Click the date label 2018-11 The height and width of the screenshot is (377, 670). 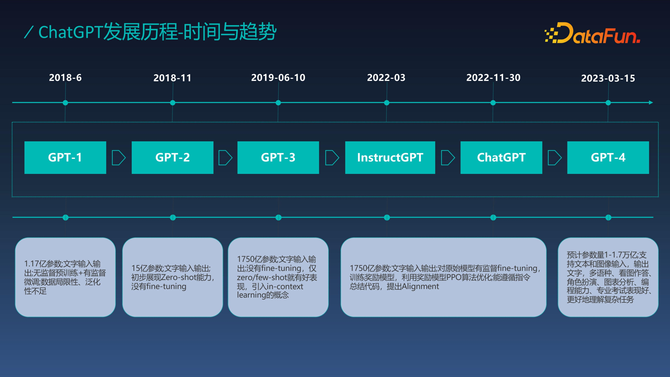(172, 78)
